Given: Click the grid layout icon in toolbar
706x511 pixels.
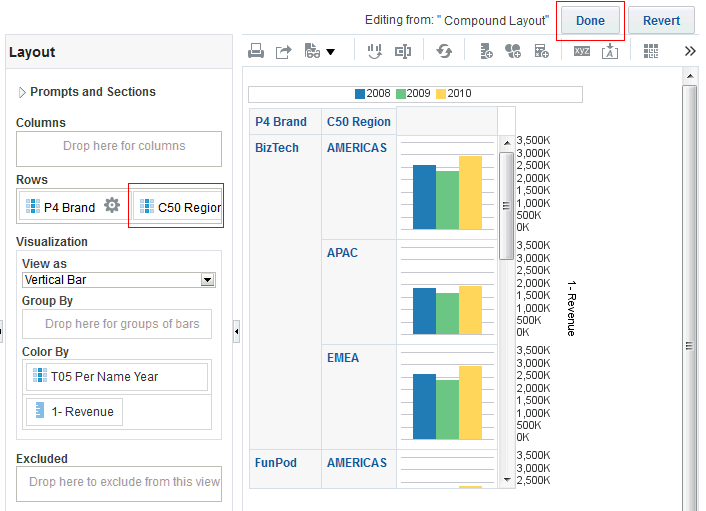Looking at the screenshot, I should click(651, 50).
